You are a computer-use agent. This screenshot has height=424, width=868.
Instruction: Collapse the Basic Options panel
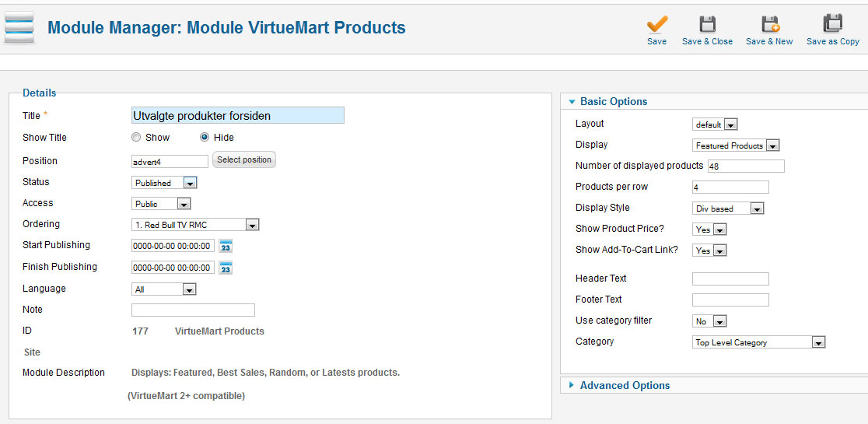[x=613, y=101]
